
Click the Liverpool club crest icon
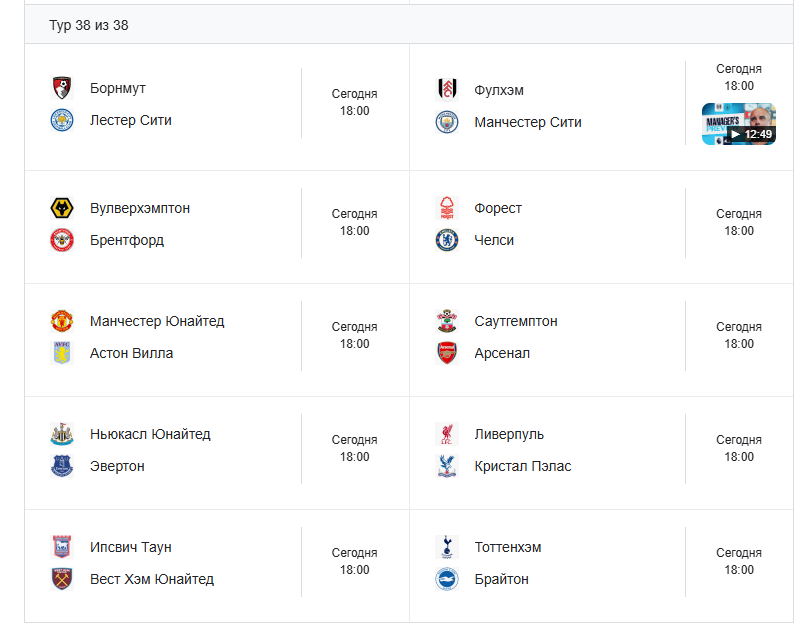(x=446, y=434)
